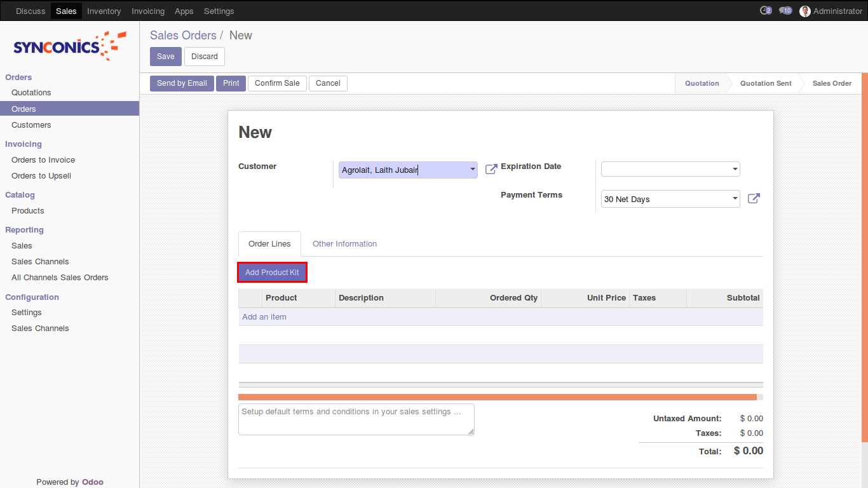Image resolution: width=868 pixels, height=488 pixels.
Task: Open the activities clock icon in top bar
Action: (x=765, y=11)
